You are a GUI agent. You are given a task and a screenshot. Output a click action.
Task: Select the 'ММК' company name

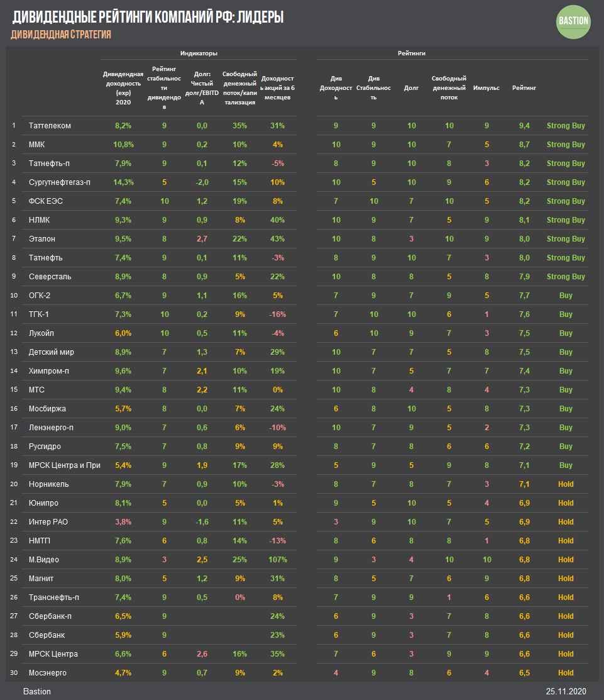(36, 145)
